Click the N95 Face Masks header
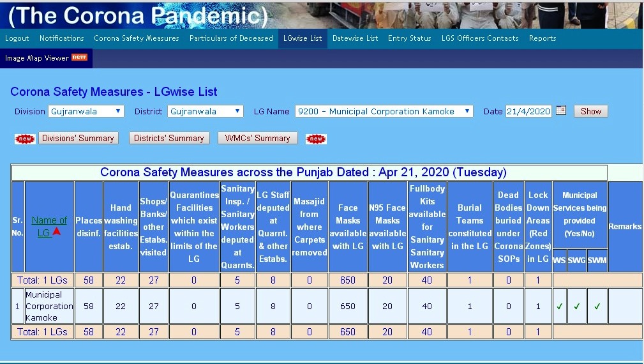Viewport: 644px width, 364px height. coord(387,227)
